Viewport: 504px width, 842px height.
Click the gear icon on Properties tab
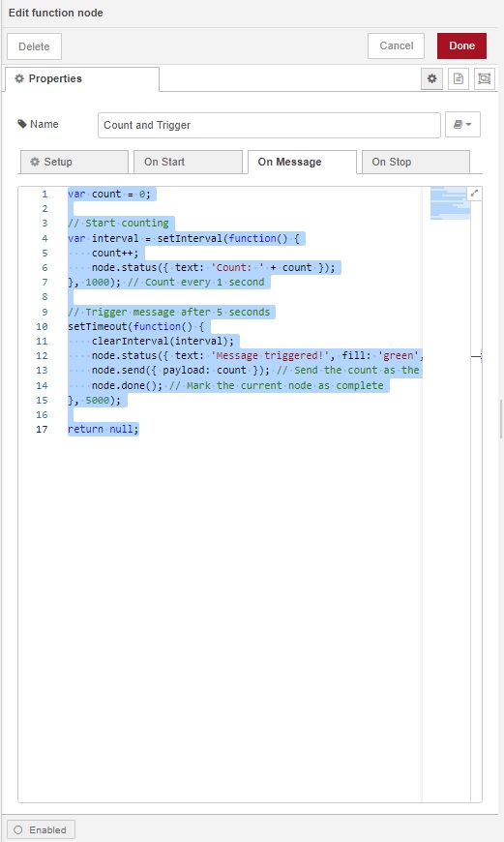(x=19, y=78)
